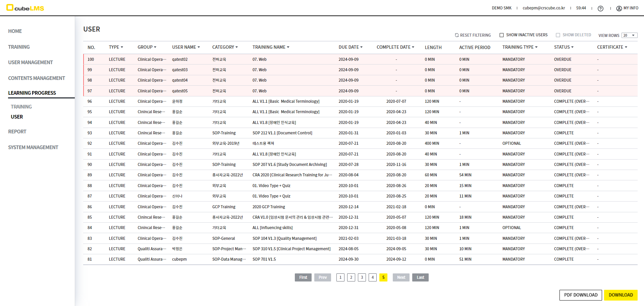
Task: Expand the TYPE column filter
Action: pyautogui.click(x=122, y=47)
